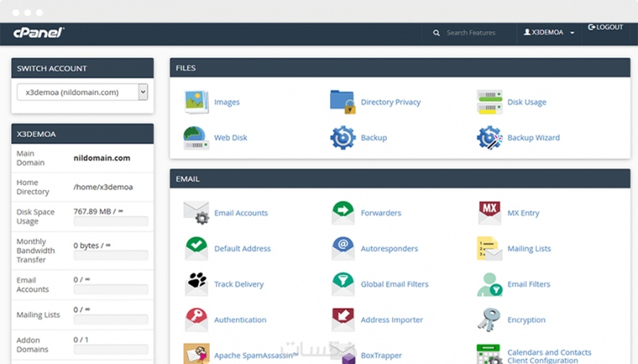Click the X3DEMOA stats panel header
This screenshot has height=364, width=638.
click(x=83, y=134)
